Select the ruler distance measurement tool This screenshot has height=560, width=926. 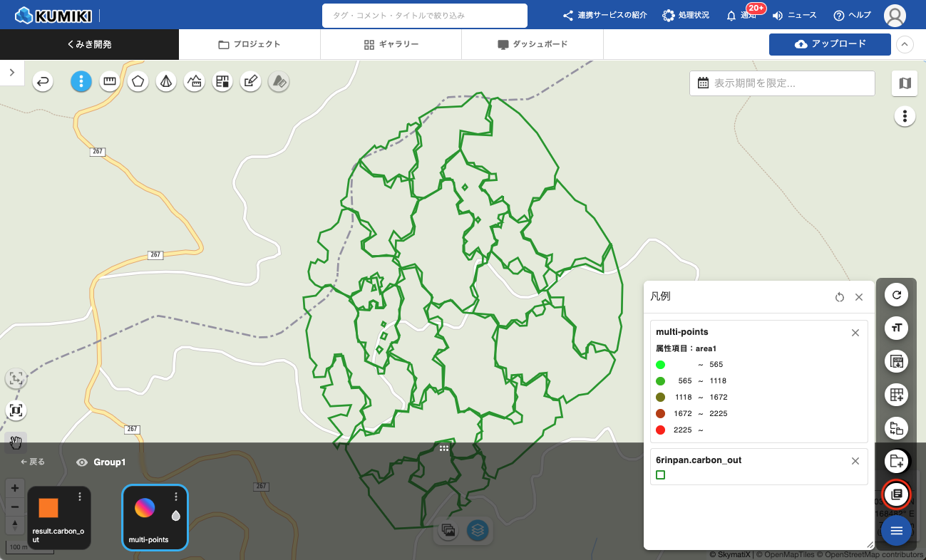point(109,82)
